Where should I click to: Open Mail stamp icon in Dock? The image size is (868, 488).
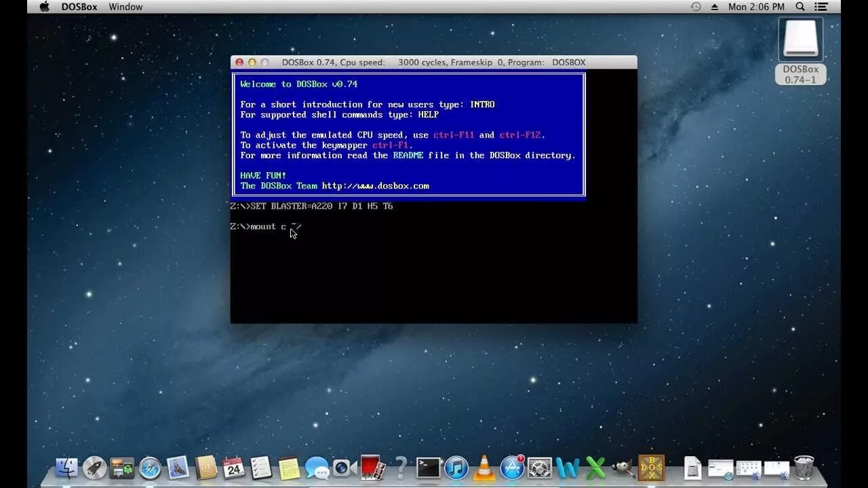pyautogui.click(x=178, y=468)
